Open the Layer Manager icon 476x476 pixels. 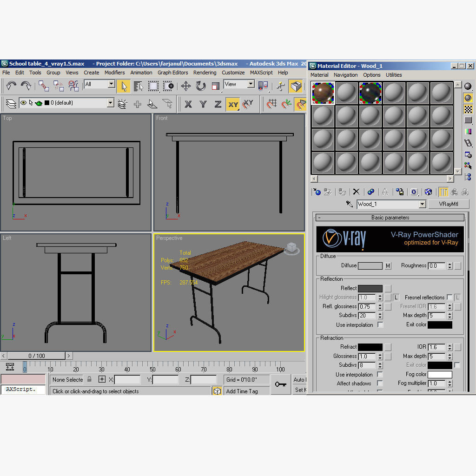pos(11,104)
